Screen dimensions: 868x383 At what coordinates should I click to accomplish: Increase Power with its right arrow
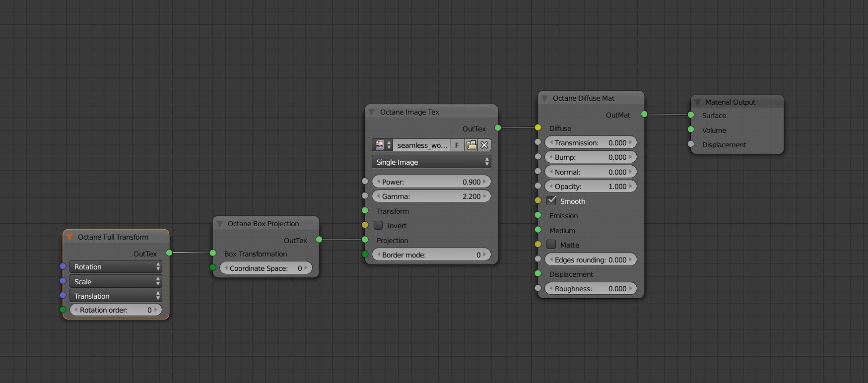coord(485,182)
